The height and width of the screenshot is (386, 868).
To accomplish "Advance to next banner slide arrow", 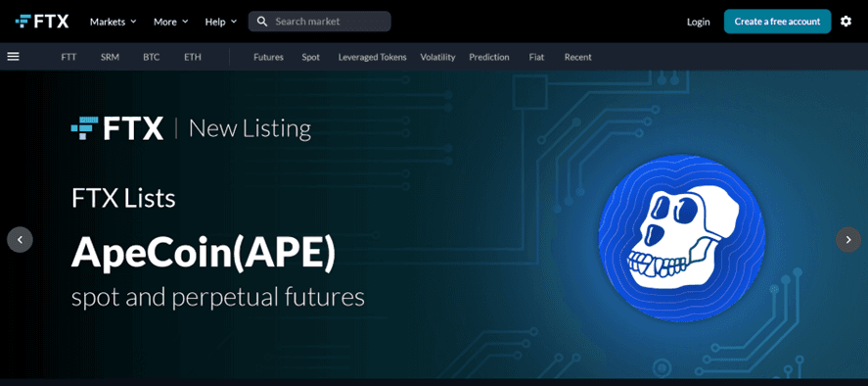I will coord(848,240).
